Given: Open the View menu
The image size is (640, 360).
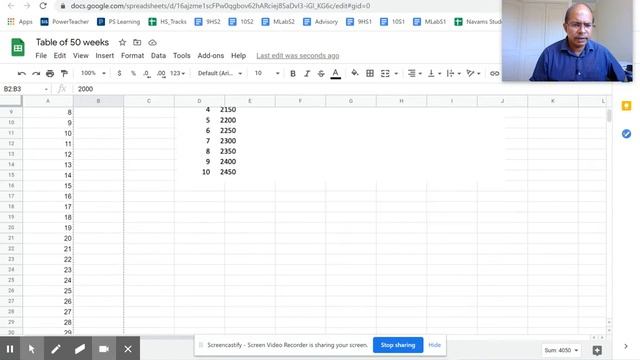Looking at the screenshot, I should 81,56.
